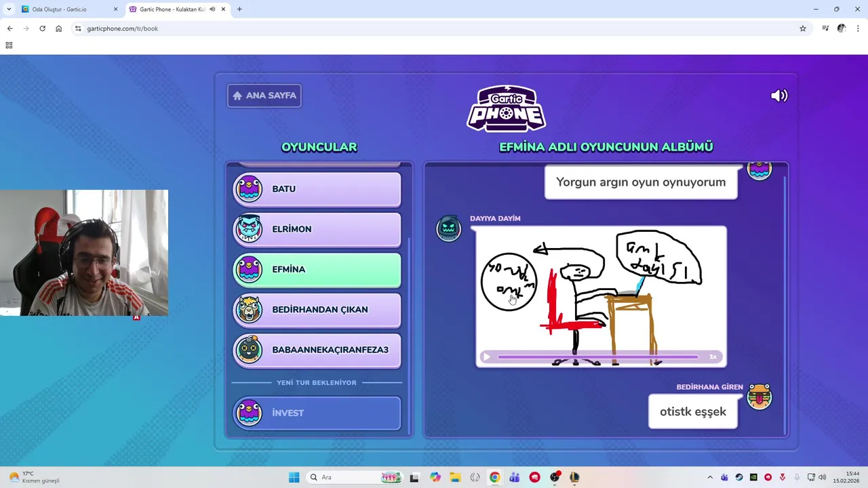Click the 'otistk eşşek' text bubble
This screenshot has width=868, height=488.
[693, 412]
